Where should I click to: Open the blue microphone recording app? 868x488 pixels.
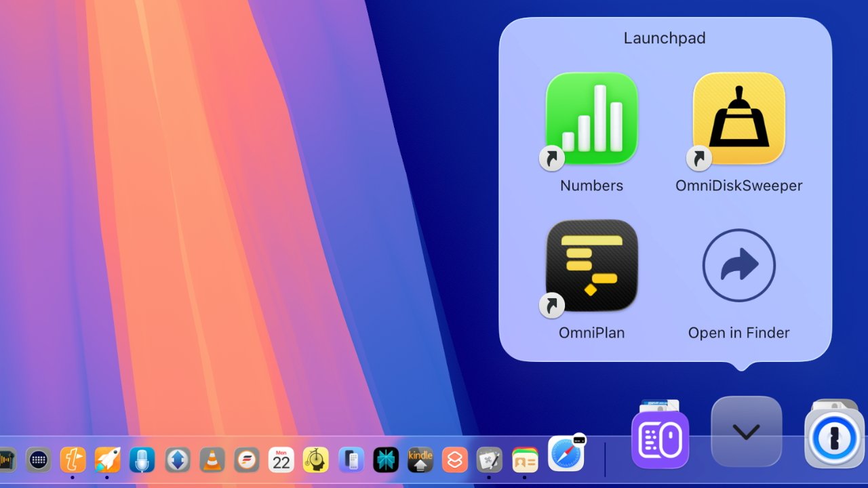(x=142, y=460)
